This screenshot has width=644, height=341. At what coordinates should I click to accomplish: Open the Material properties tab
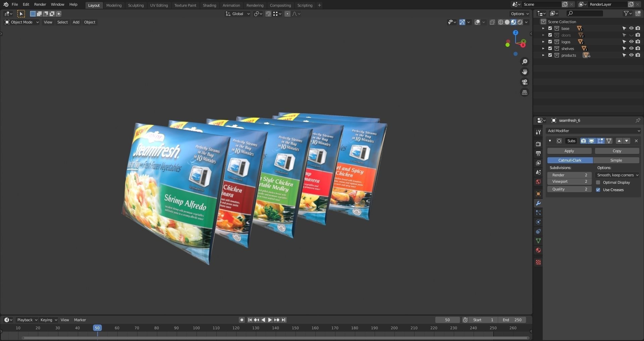(x=538, y=250)
